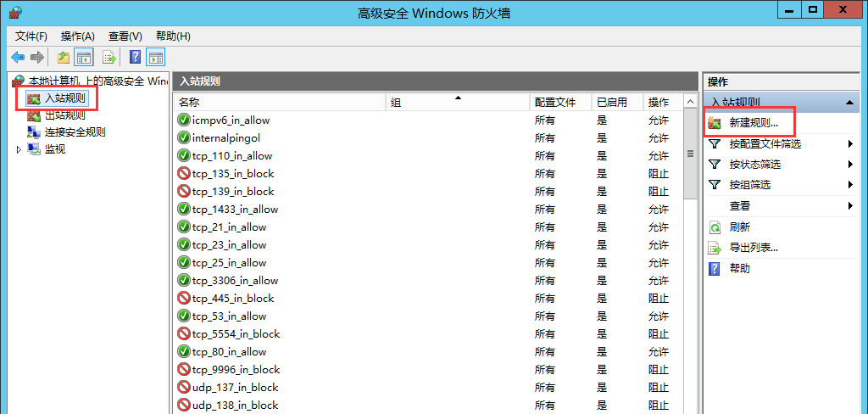Click red block icon of tcp_135_in_block
868x414 pixels.
[184, 173]
